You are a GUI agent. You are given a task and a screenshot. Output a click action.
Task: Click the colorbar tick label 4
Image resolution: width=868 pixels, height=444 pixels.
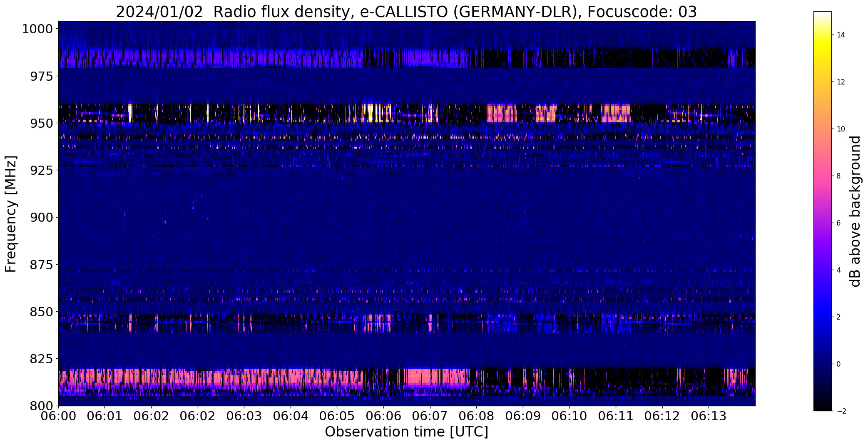tap(839, 270)
